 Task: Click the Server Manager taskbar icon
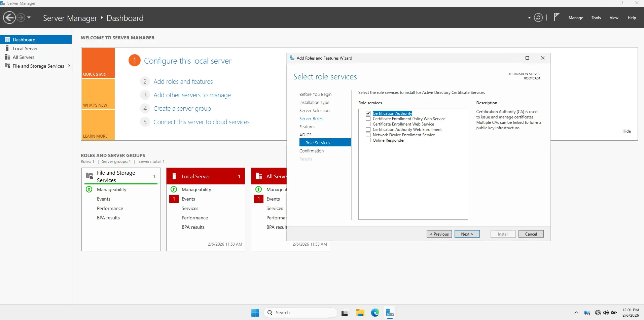[x=390, y=313]
